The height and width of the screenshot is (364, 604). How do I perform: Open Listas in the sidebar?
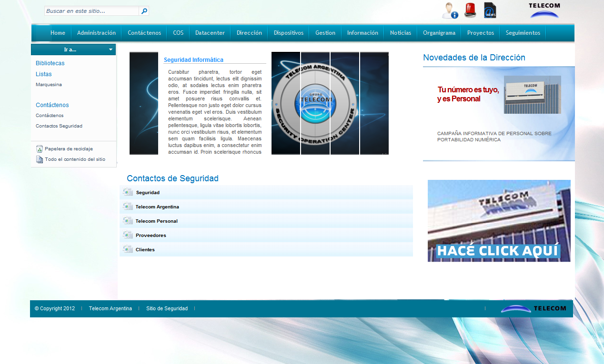coord(44,74)
